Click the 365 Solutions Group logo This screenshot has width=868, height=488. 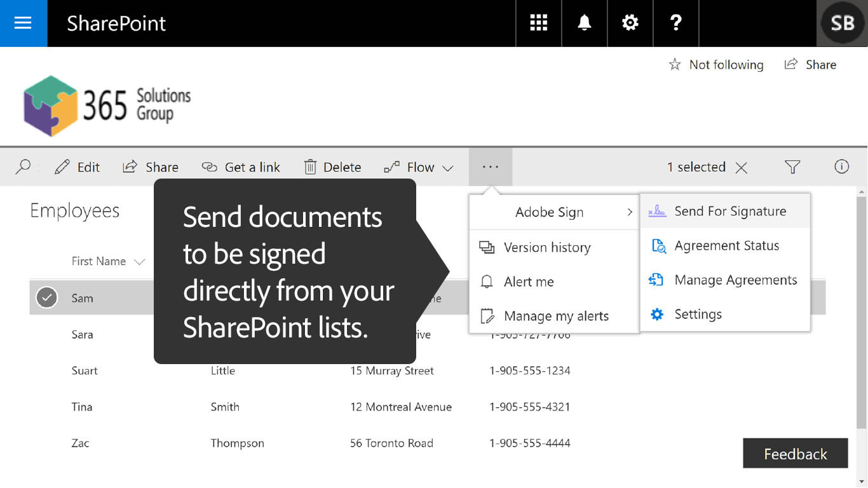tap(107, 105)
